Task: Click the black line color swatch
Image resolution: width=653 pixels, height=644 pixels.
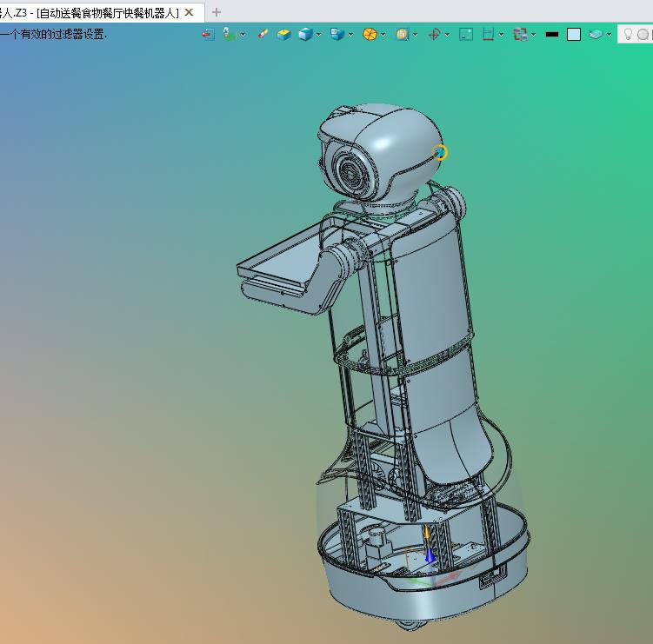Action: point(552,35)
